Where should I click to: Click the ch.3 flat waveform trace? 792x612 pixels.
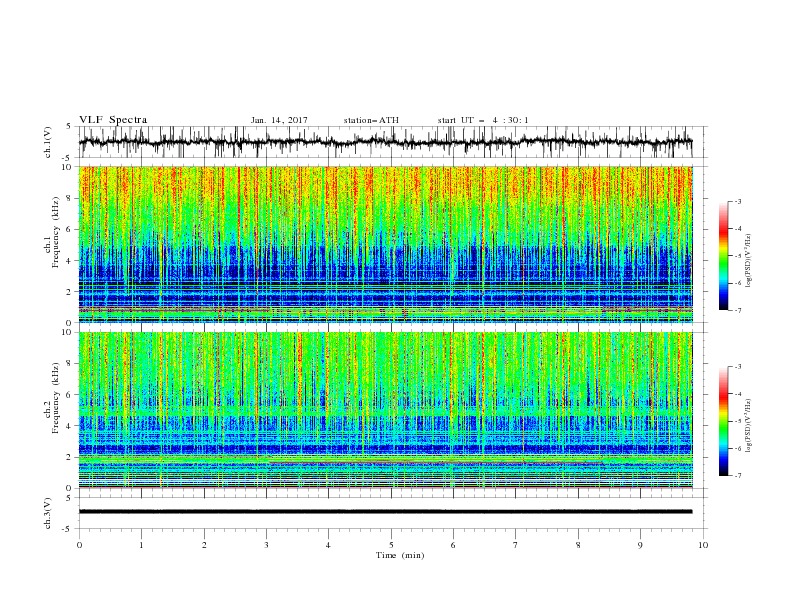385,512
